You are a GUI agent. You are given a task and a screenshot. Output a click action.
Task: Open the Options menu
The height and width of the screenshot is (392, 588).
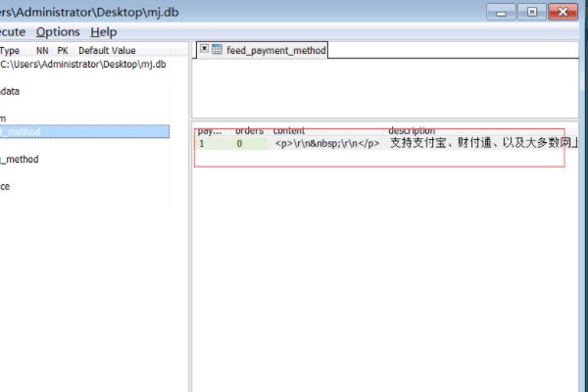coord(58,31)
